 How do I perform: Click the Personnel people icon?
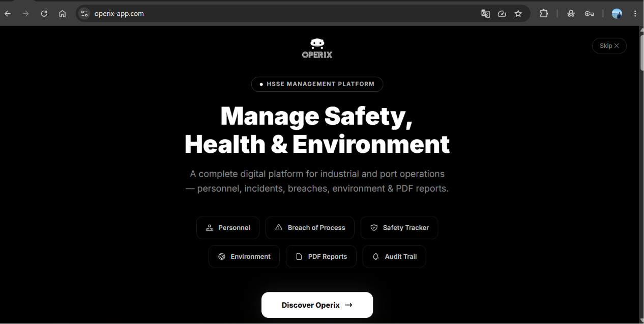pyautogui.click(x=210, y=228)
